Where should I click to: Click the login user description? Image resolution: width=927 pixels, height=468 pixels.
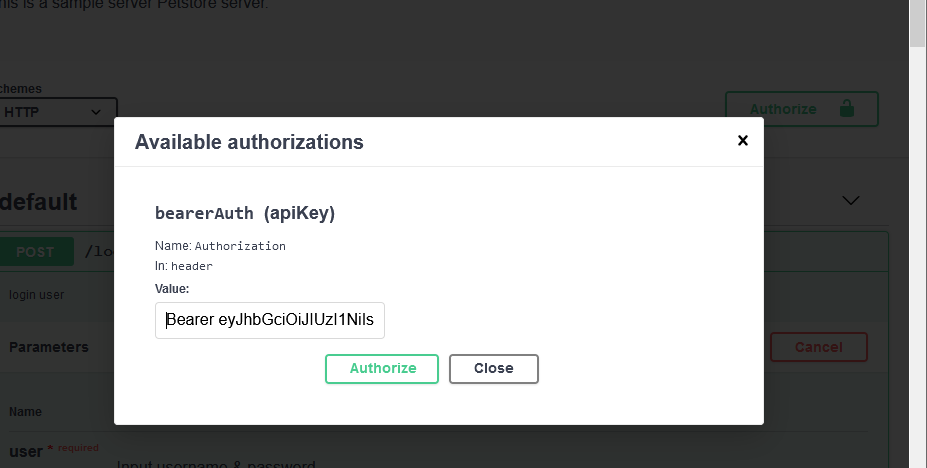click(37, 295)
